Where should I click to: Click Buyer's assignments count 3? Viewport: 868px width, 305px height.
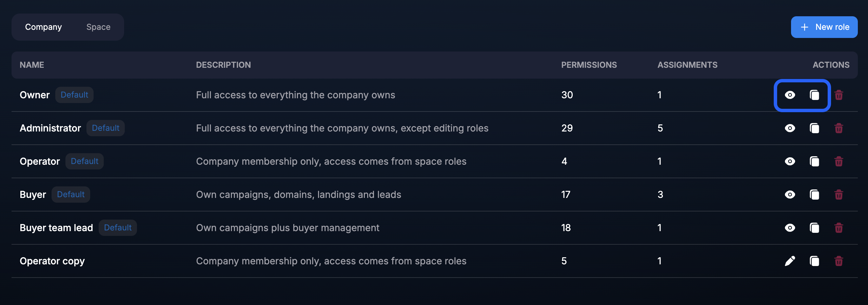[x=660, y=195]
